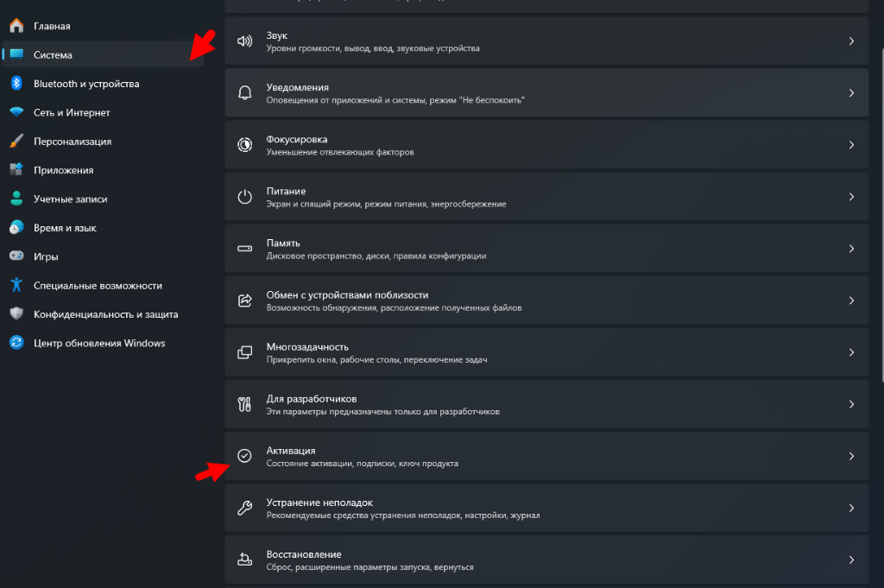This screenshot has width=884, height=588.
Task: Open Учетные записи section
Action: 70,199
